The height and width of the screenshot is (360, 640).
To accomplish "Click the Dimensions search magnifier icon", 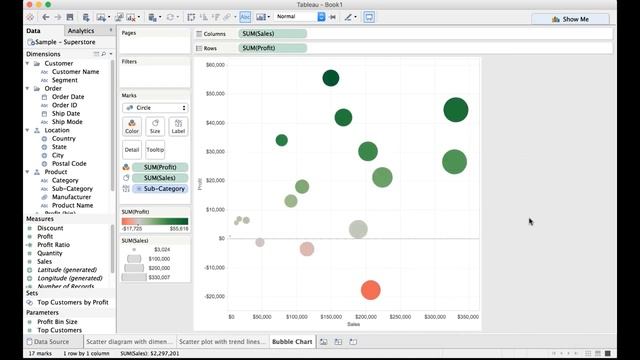I will [104, 54].
